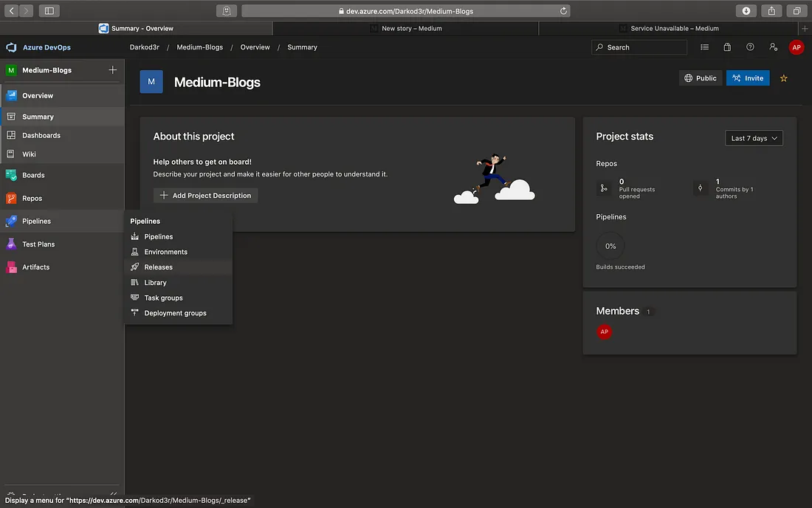Open the Boards icon in sidebar
The width and height of the screenshot is (812, 508).
click(x=11, y=175)
